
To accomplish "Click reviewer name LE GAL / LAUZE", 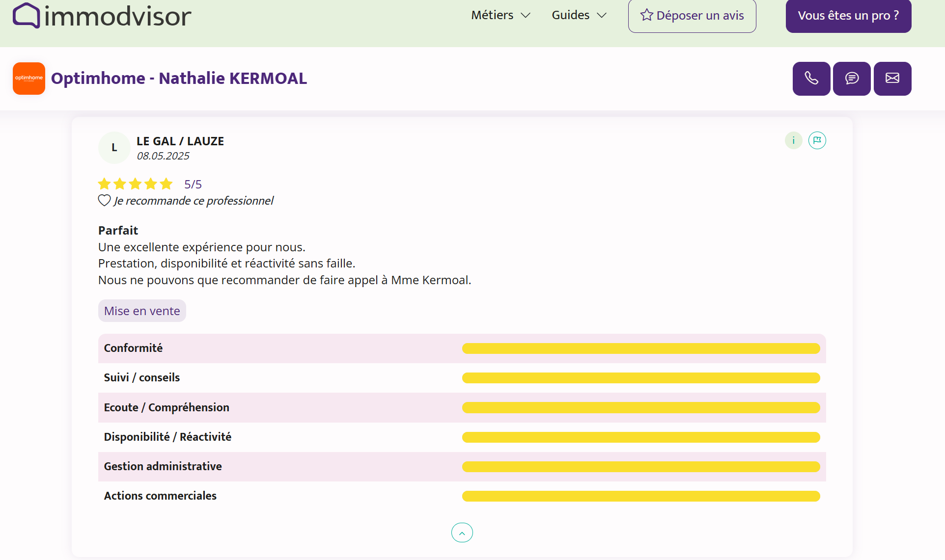I will point(180,141).
